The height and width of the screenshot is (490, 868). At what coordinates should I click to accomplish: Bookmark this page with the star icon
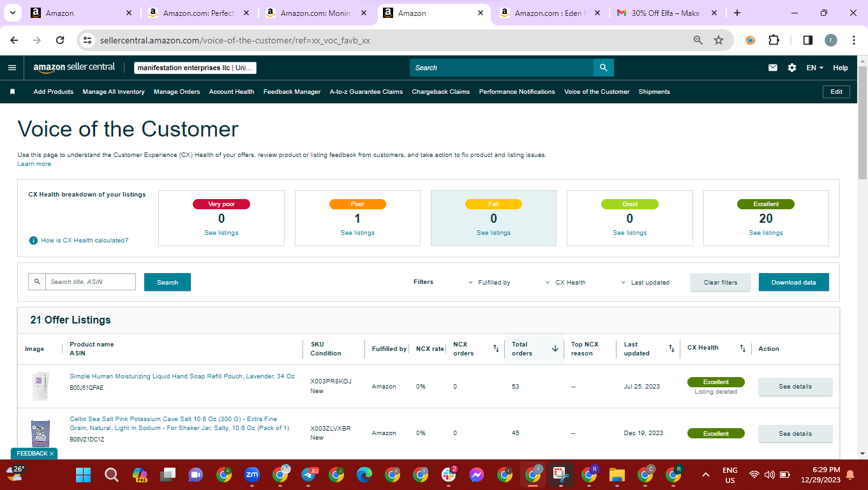719,40
